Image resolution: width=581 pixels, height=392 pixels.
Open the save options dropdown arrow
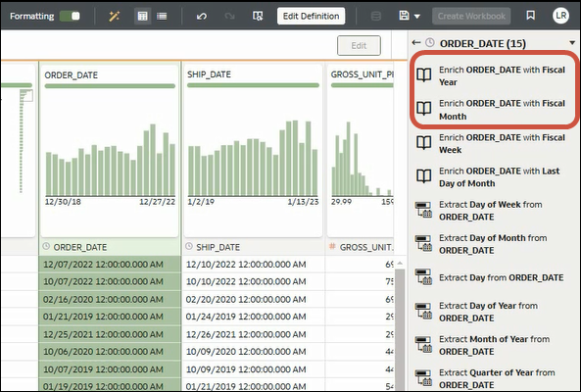tap(417, 17)
